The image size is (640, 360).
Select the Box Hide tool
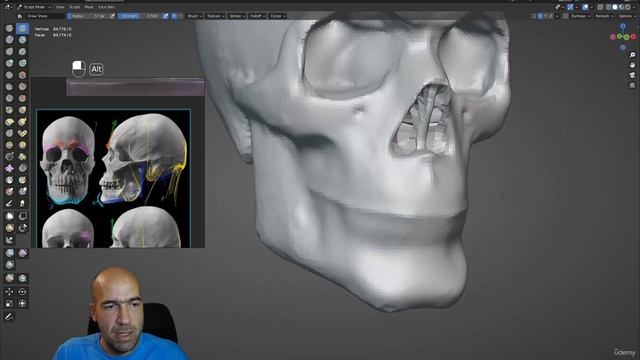click(x=22, y=216)
